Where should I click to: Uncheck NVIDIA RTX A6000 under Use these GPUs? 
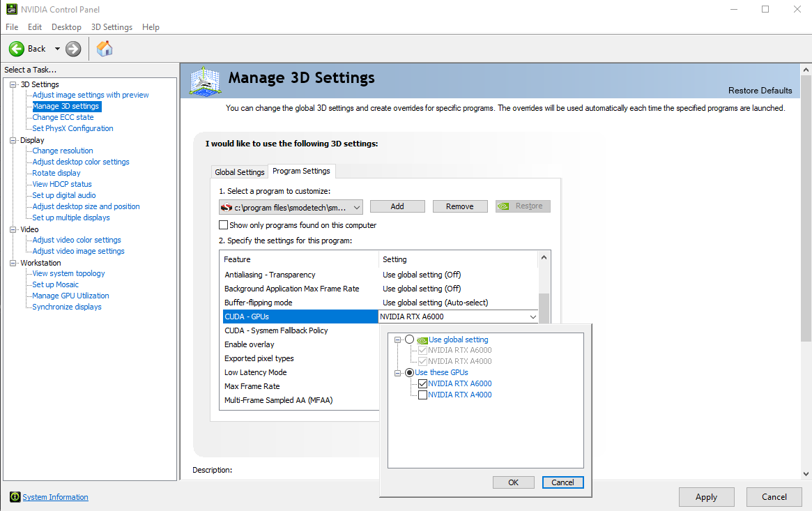tap(422, 383)
